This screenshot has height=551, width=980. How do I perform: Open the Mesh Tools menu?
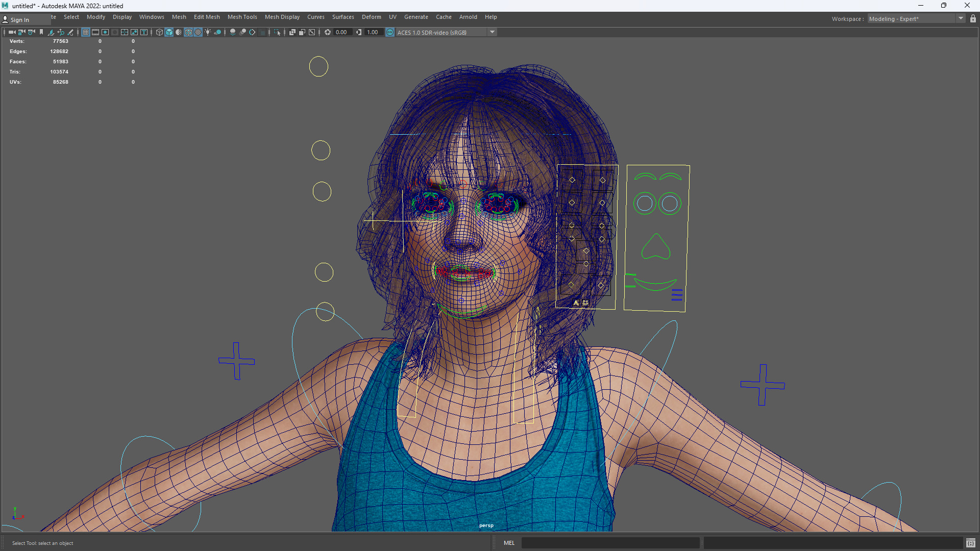(242, 17)
